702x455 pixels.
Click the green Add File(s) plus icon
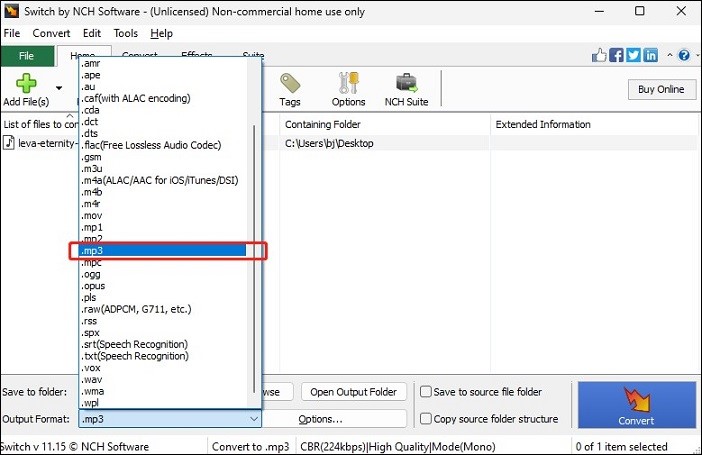(x=26, y=83)
